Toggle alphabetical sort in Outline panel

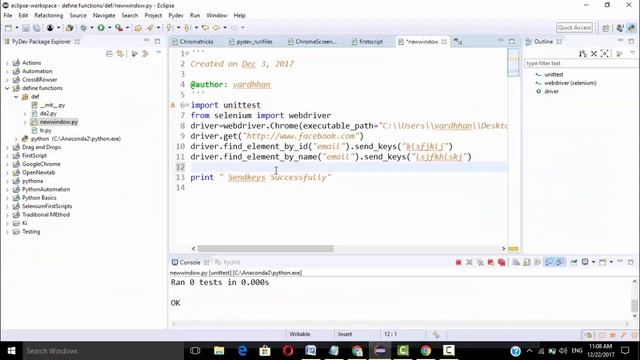coord(582,53)
